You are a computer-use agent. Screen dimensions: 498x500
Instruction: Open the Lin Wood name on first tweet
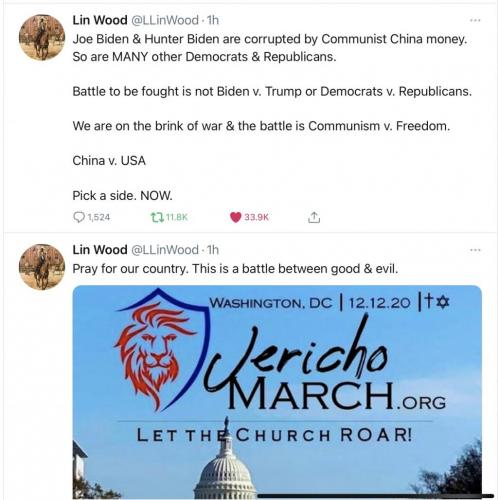click(x=100, y=20)
